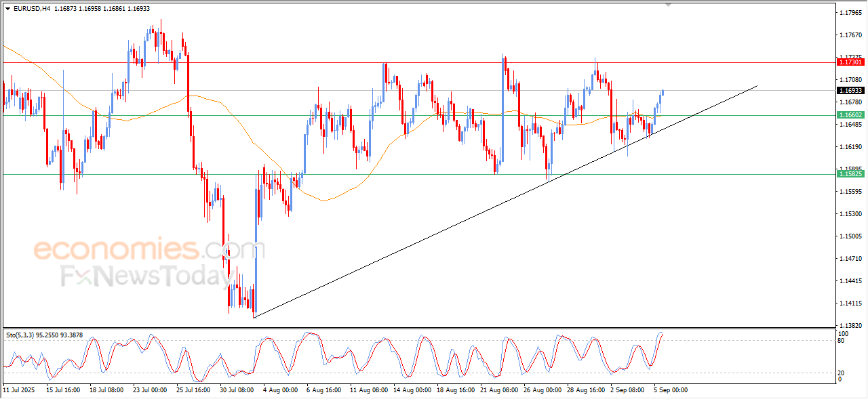Image resolution: width=868 pixels, height=399 pixels.
Task: Click price axis value 1.15300
Action: (x=850, y=214)
